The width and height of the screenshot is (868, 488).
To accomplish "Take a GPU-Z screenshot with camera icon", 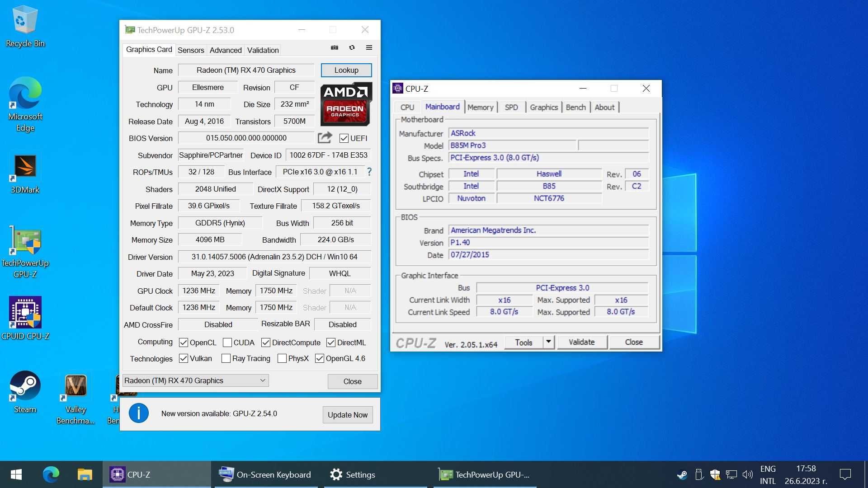I will coord(335,47).
